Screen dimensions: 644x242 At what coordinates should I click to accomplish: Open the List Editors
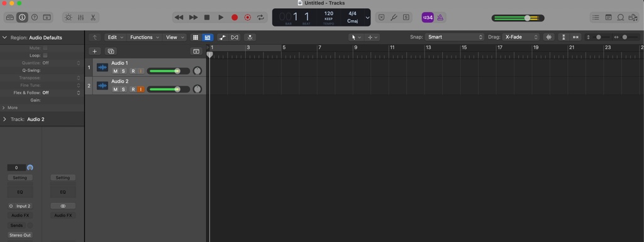(x=596, y=17)
